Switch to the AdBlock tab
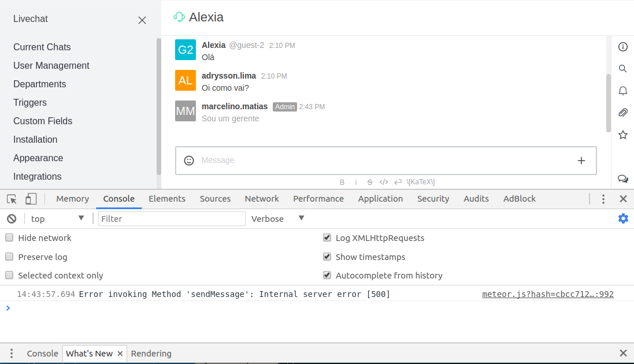The height and width of the screenshot is (364, 634). (x=520, y=199)
